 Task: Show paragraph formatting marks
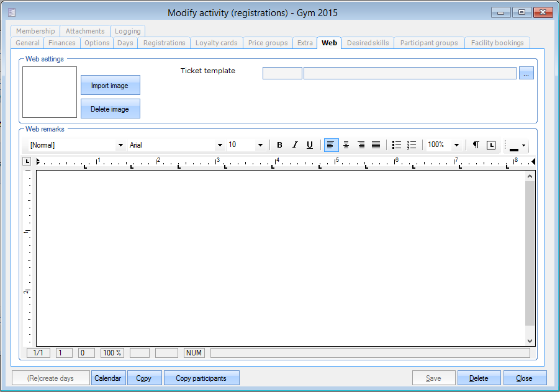476,145
